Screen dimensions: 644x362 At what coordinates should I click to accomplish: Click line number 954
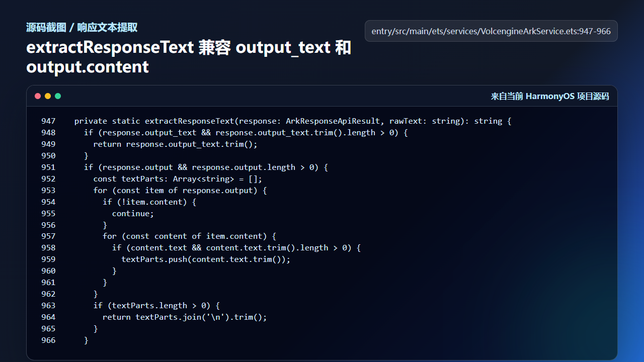(49, 202)
